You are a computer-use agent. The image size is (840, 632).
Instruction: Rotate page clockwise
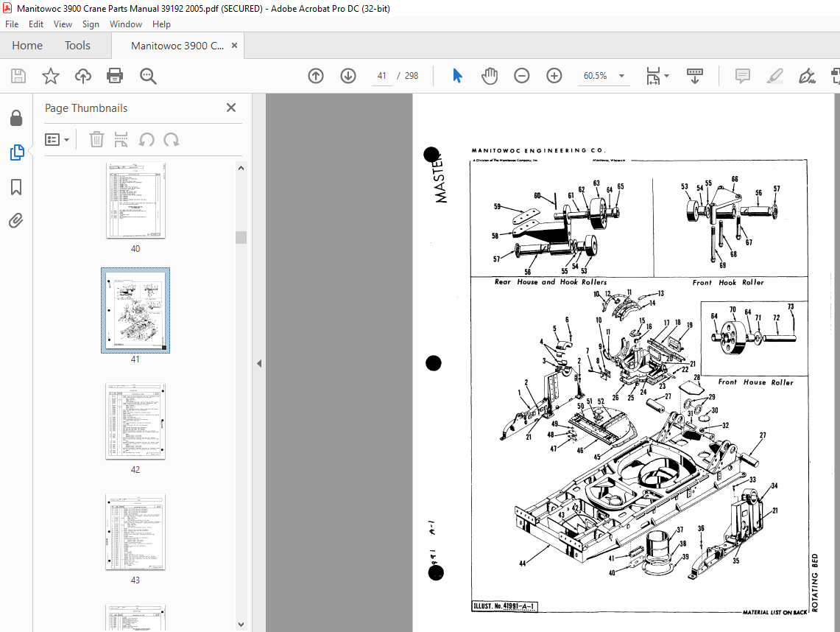172,140
